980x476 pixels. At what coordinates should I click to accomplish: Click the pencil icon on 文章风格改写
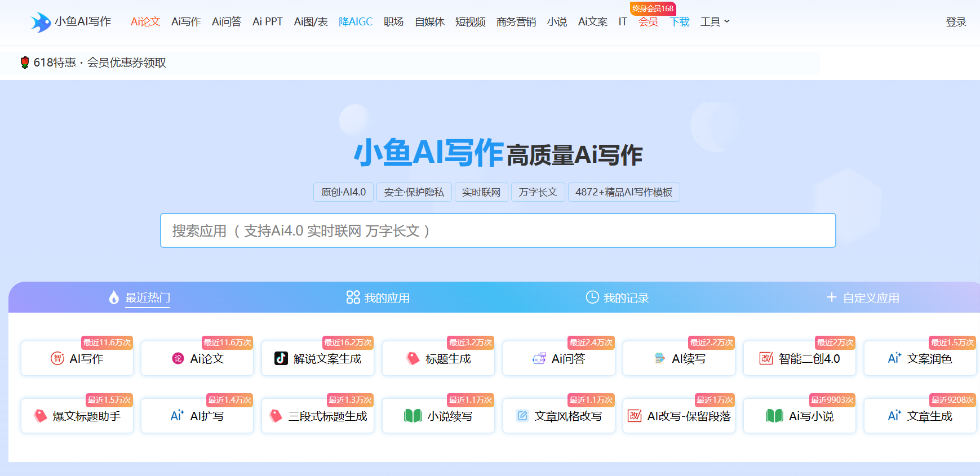[x=522, y=416]
